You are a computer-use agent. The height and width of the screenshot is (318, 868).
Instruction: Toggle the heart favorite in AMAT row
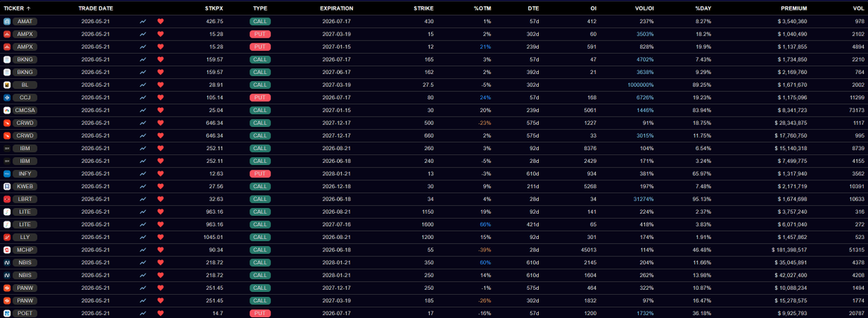pyautogui.click(x=161, y=22)
